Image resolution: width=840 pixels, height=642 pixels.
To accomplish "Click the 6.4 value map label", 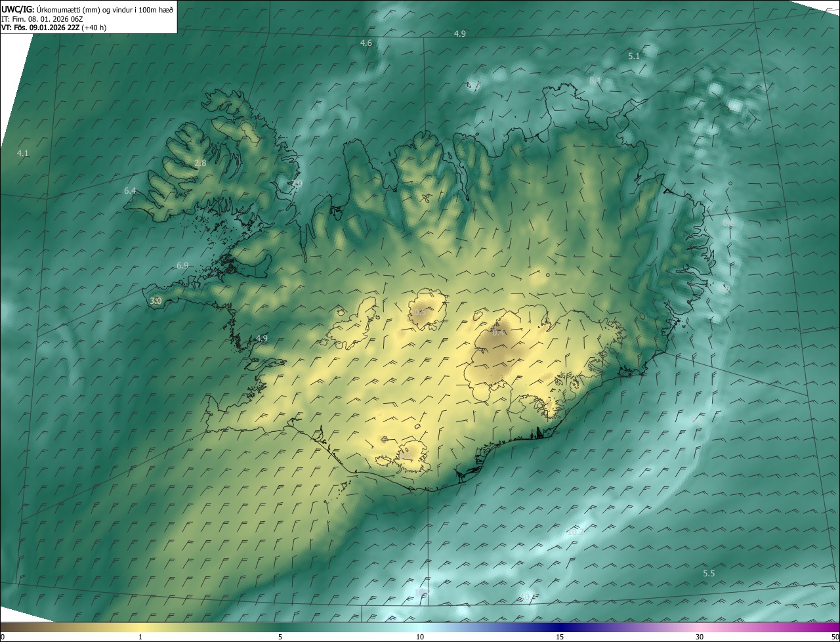I will [130, 191].
